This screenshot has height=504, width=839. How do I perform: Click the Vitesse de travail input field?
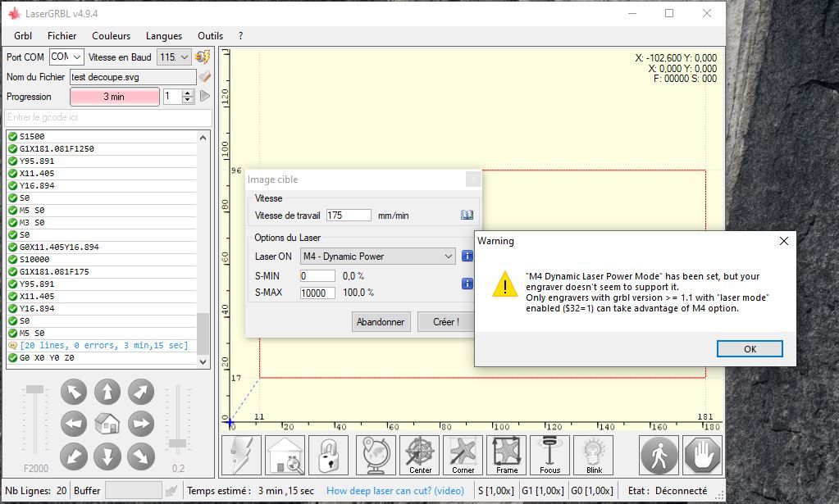point(349,216)
